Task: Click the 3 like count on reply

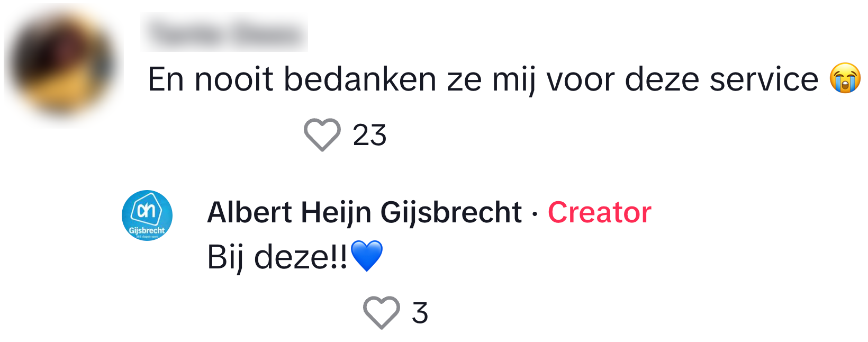Action: click(x=420, y=312)
